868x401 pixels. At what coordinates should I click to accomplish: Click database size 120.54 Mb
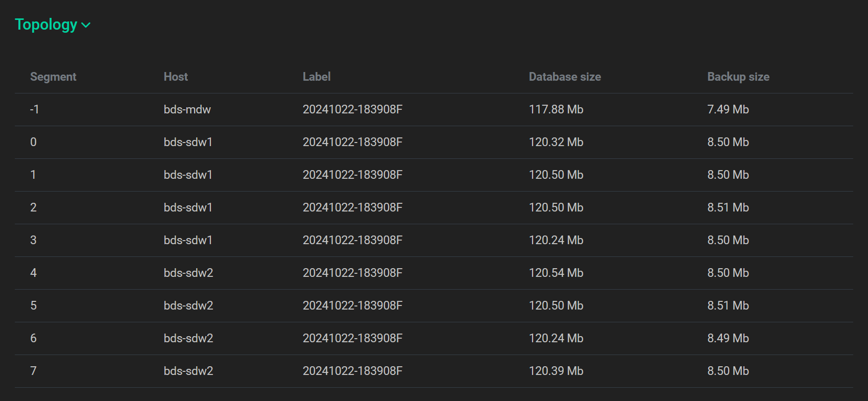(556, 273)
